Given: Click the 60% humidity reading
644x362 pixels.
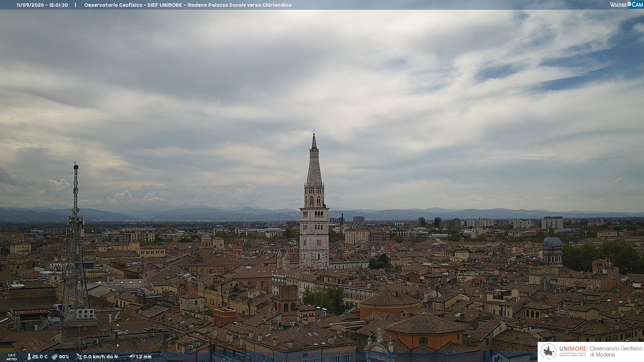Looking at the screenshot, I should point(64,357).
